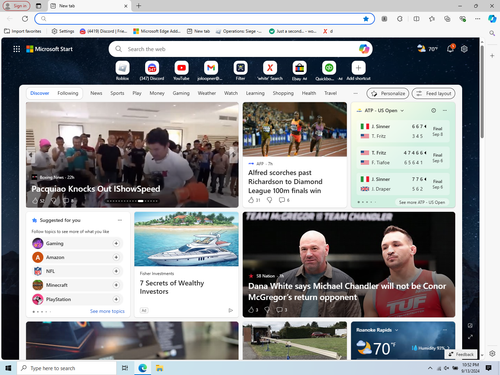Open the YouTube shortcut tile
Screen dimensions: 500x375
[181, 68]
